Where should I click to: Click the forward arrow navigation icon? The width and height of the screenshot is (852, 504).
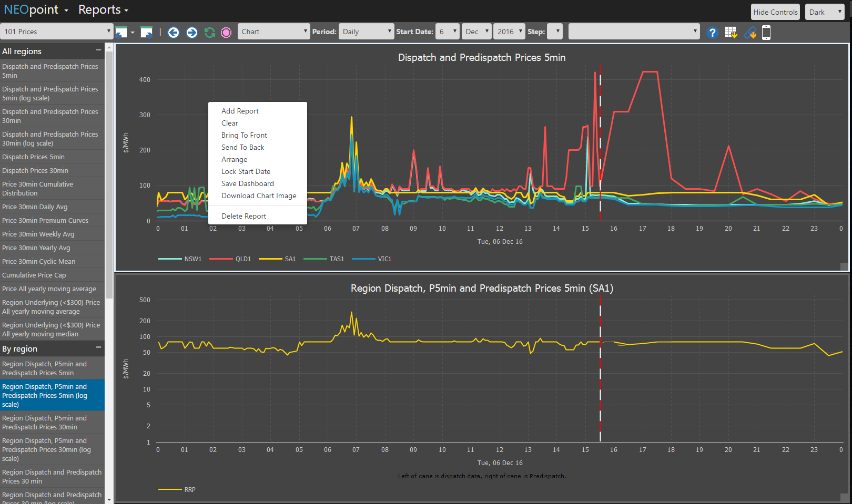192,33
